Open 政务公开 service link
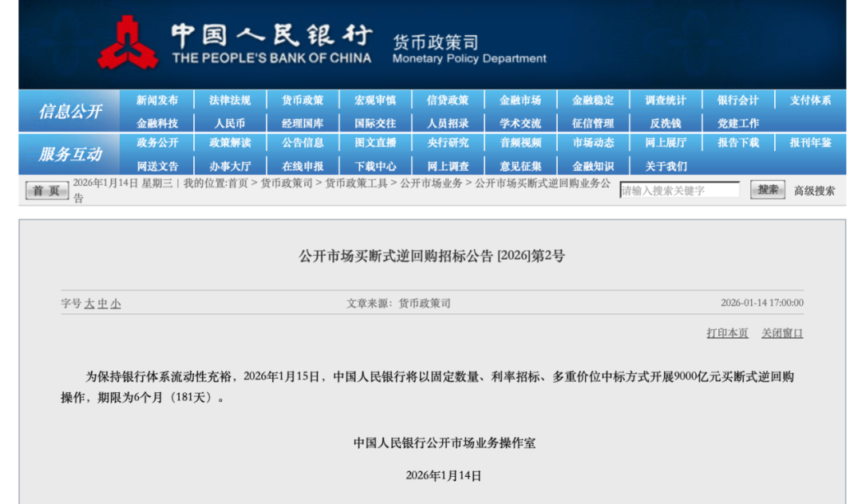Image resolution: width=862 pixels, height=504 pixels. pos(157,143)
